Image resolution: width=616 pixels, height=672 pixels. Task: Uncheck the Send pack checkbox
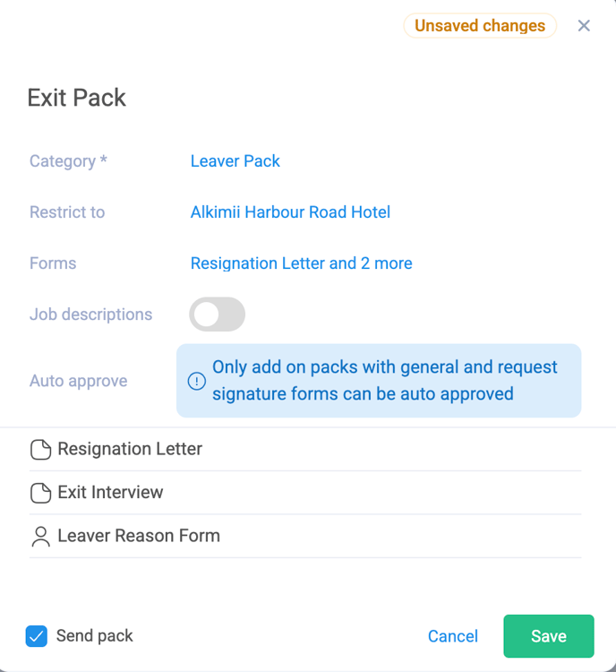coord(37,636)
